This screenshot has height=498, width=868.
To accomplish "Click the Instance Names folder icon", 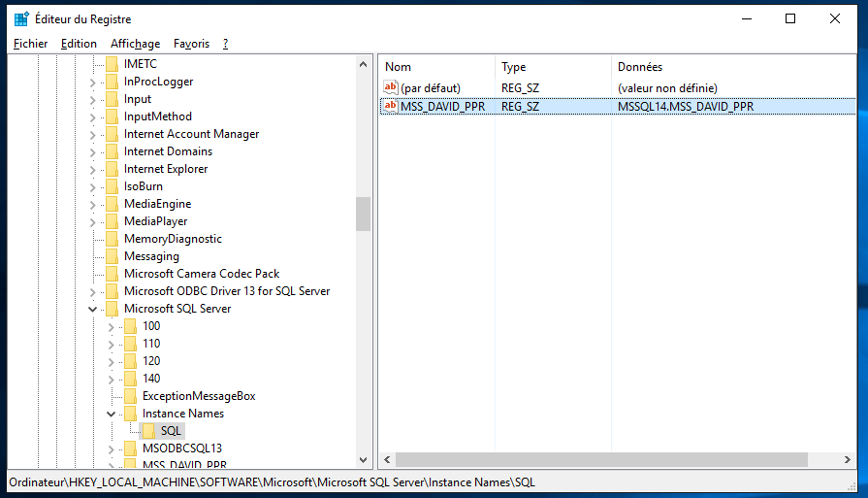I will tap(131, 414).
